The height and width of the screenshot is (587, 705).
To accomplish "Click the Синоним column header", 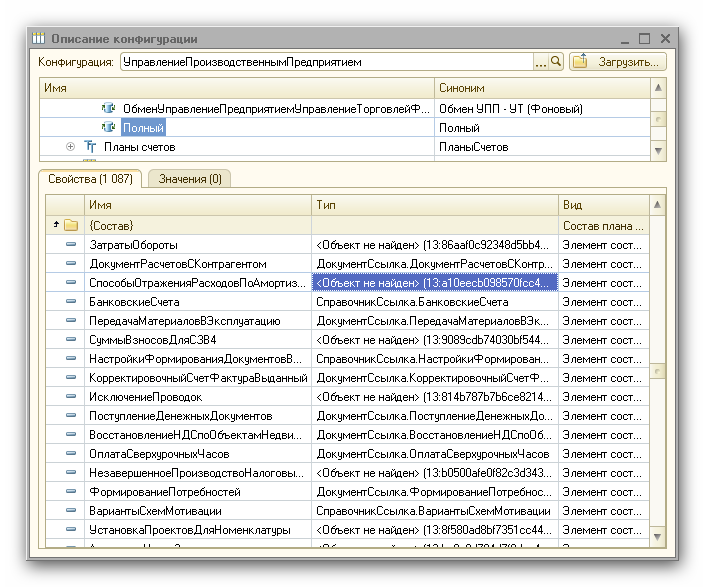I will click(542, 88).
